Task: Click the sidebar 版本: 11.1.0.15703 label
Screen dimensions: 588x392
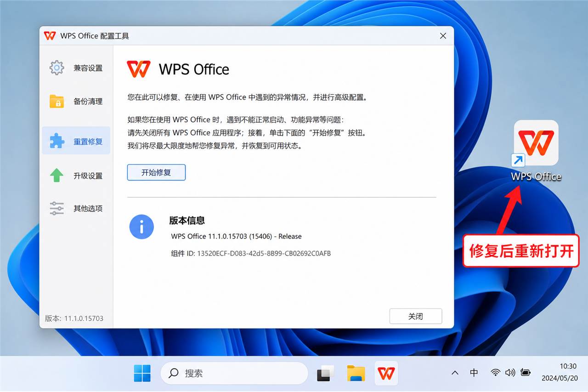Action: click(x=74, y=318)
